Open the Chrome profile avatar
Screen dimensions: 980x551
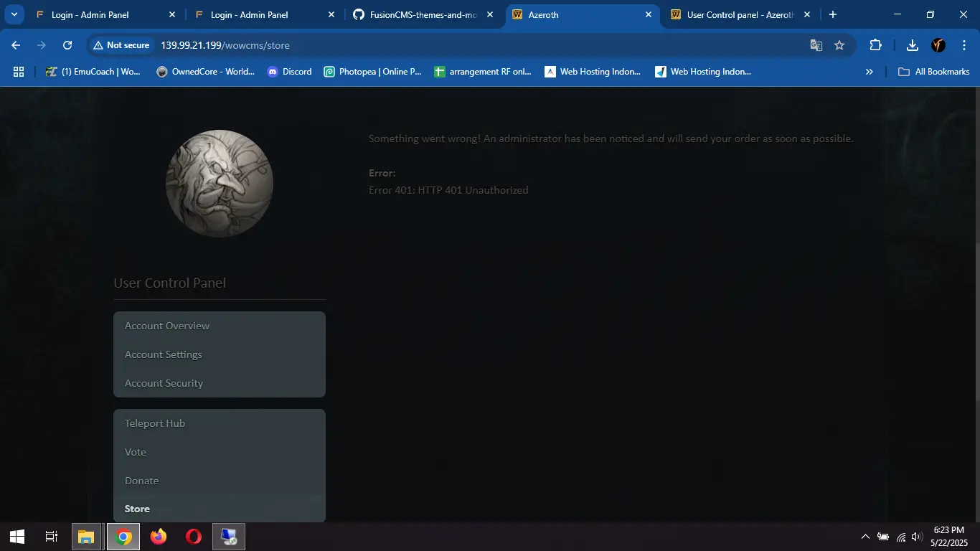938,45
